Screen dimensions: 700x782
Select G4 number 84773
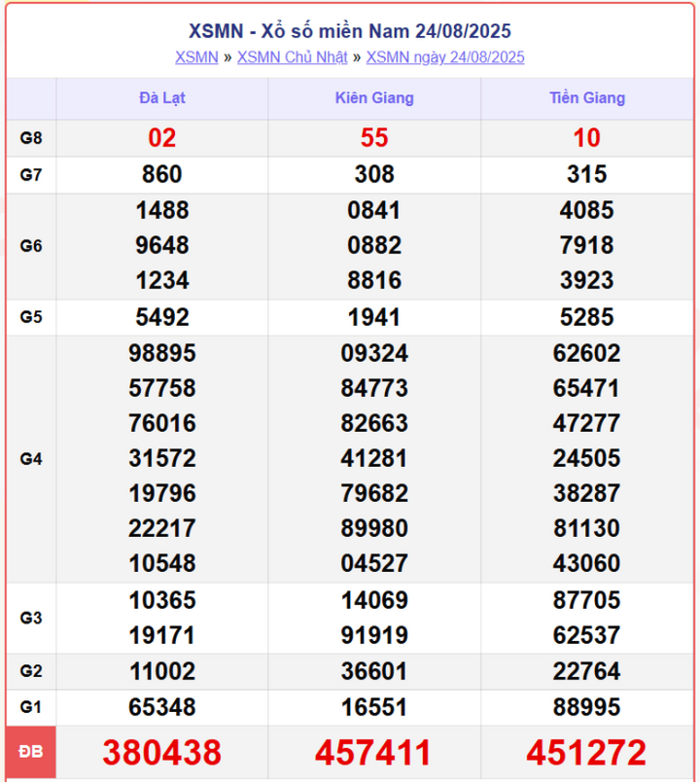pos(374,388)
